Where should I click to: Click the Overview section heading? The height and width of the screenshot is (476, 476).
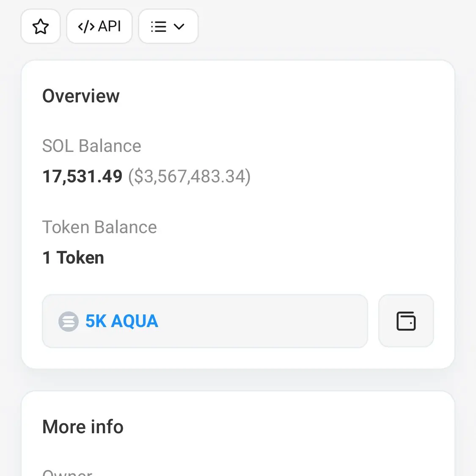tap(81, 96)
